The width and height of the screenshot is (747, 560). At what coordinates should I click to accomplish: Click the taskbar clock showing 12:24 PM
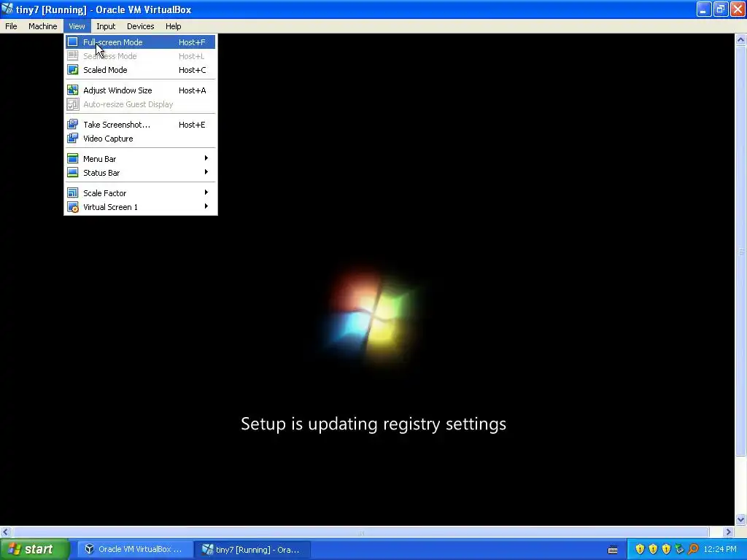pos(720,549)
